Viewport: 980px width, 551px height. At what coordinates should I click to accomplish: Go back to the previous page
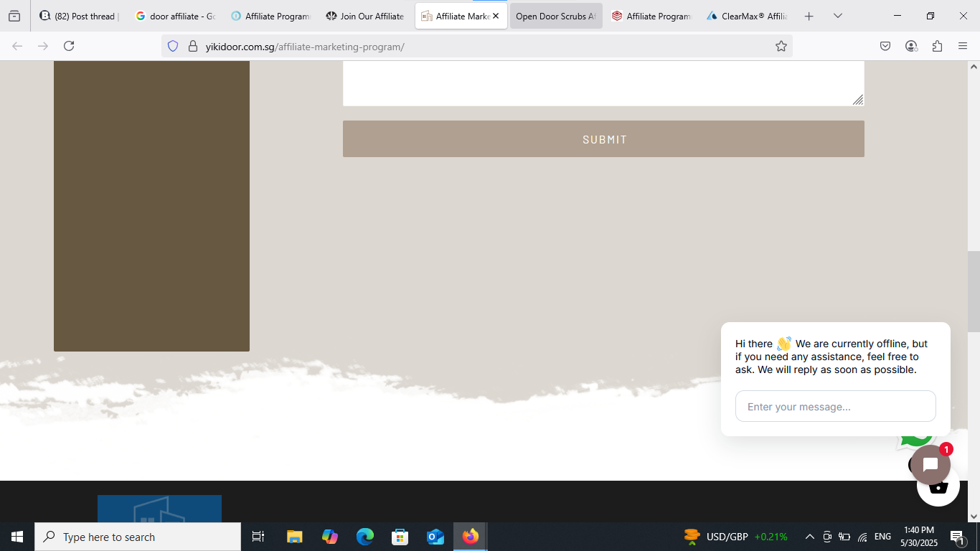tap(17, 46)
